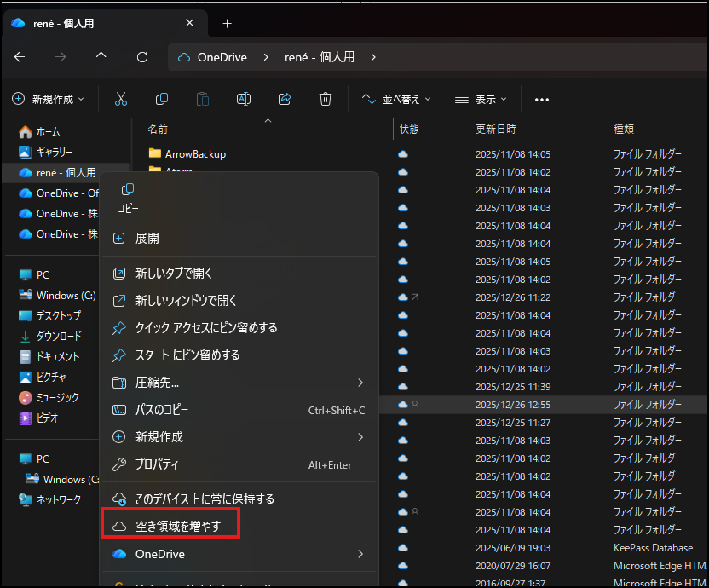Choose スタート にピン留めする

pyautogui.click(x=239, y=355)
